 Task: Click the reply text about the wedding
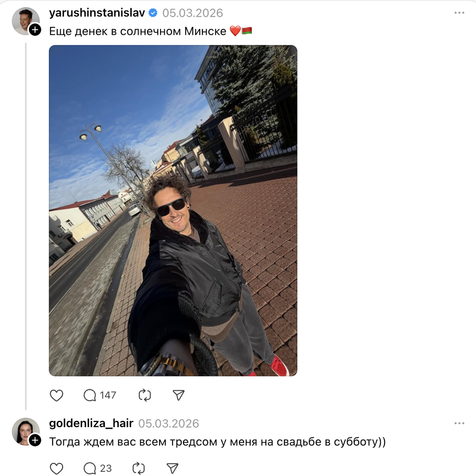[x=217, y=442]
